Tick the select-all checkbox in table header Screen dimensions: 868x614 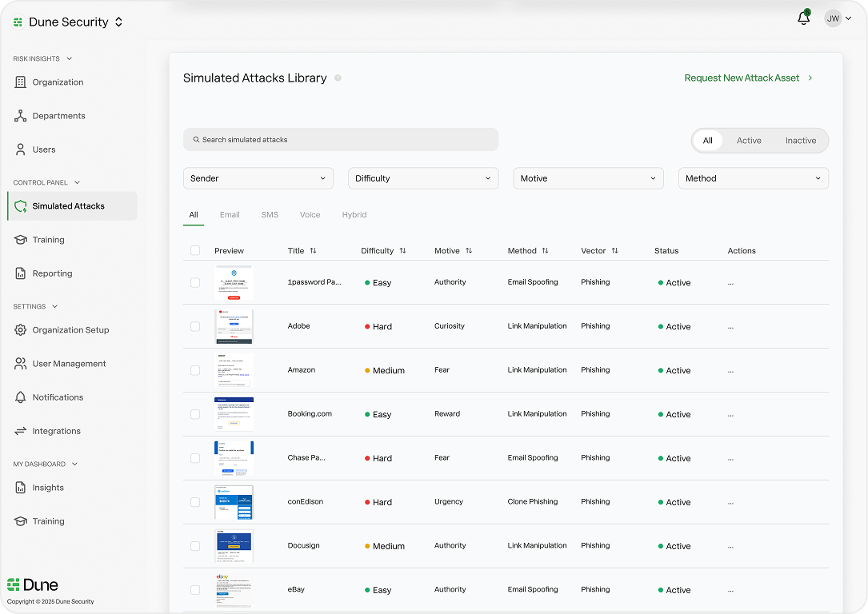[195, 250]
